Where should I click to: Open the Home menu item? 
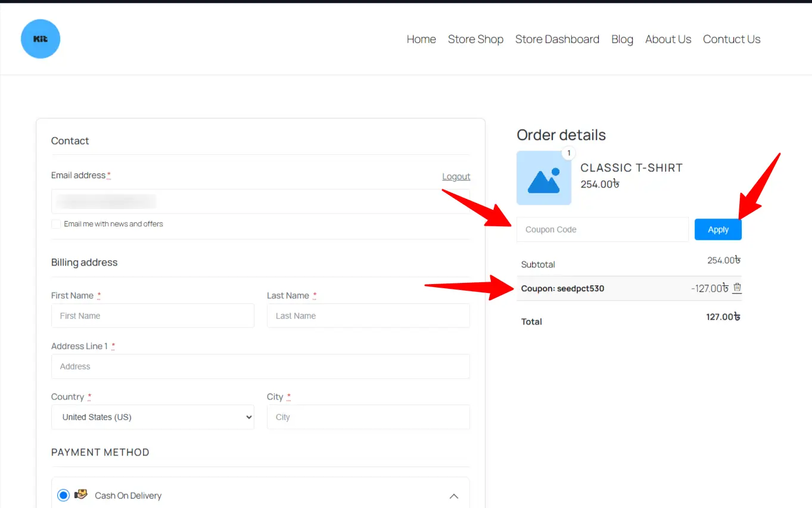421,39
